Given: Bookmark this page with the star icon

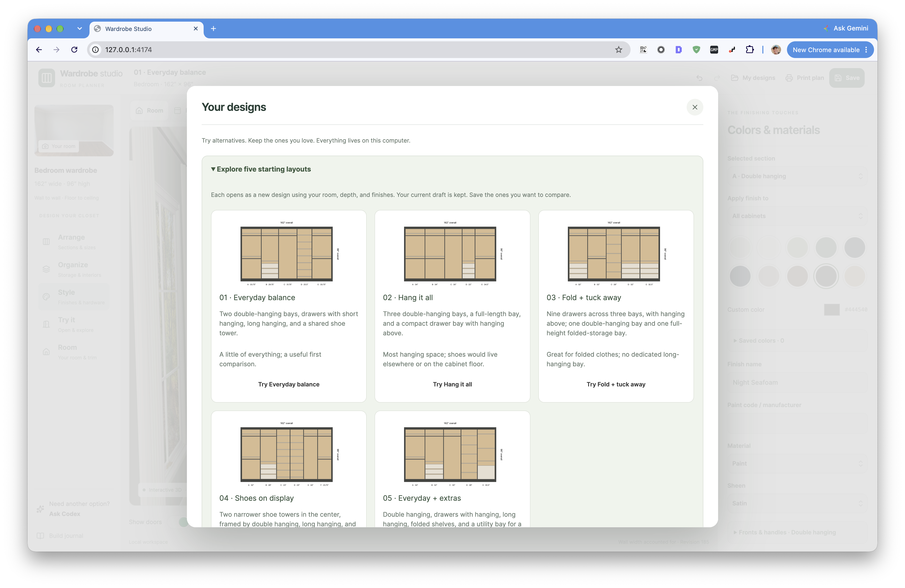Looking at the screenshot, I should tap(619, 50).
